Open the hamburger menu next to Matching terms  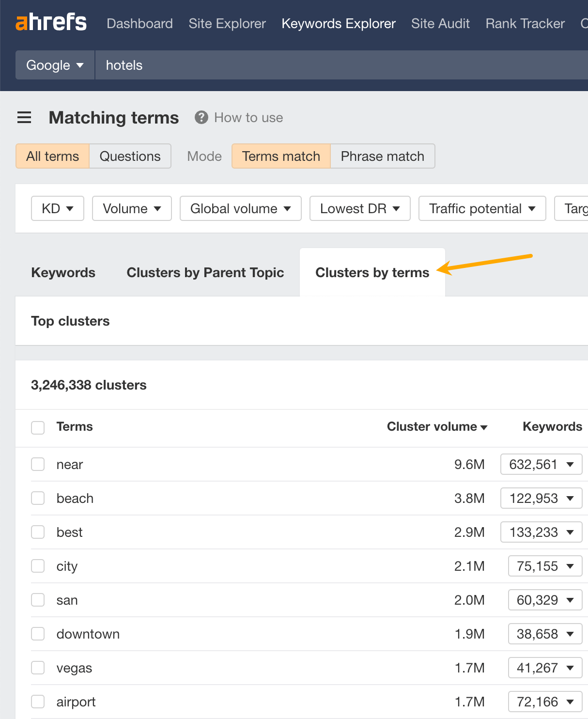(24, 117)
